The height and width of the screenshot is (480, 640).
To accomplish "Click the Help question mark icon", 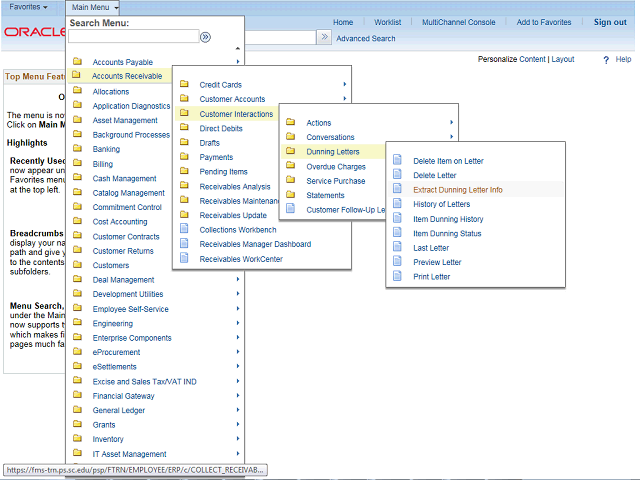I will point(606,60).
